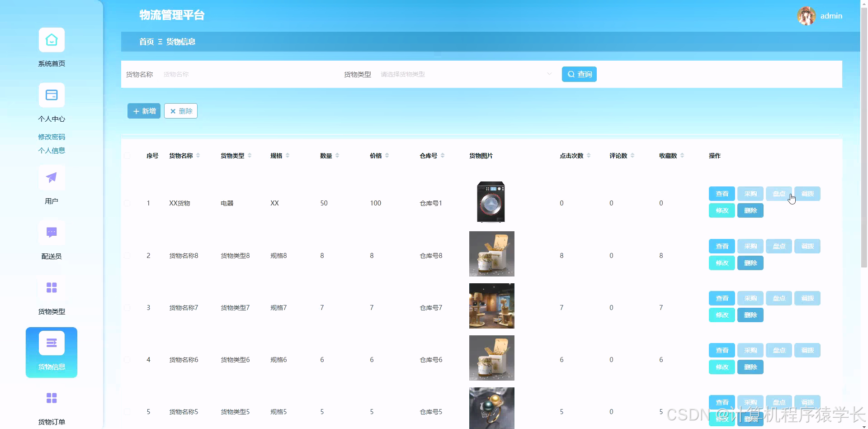This screenshot has height=429, width=868.
Task: Open the 配送员 chat-bubble icon
Action: click(x=52, y=233)
